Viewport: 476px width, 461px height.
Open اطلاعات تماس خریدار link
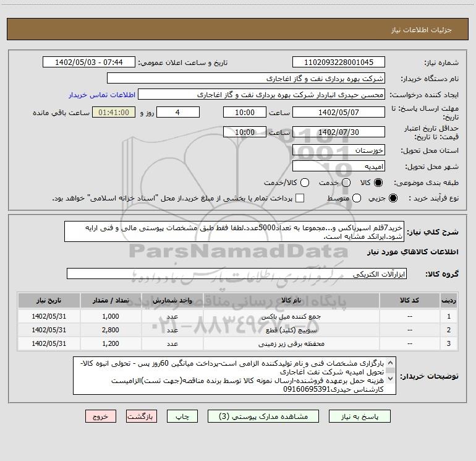102,95
